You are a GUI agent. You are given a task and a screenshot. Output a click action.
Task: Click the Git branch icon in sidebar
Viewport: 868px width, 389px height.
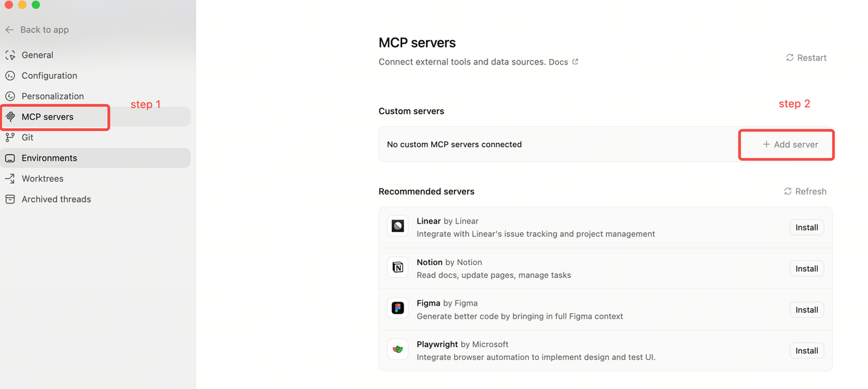coord(10,138)
